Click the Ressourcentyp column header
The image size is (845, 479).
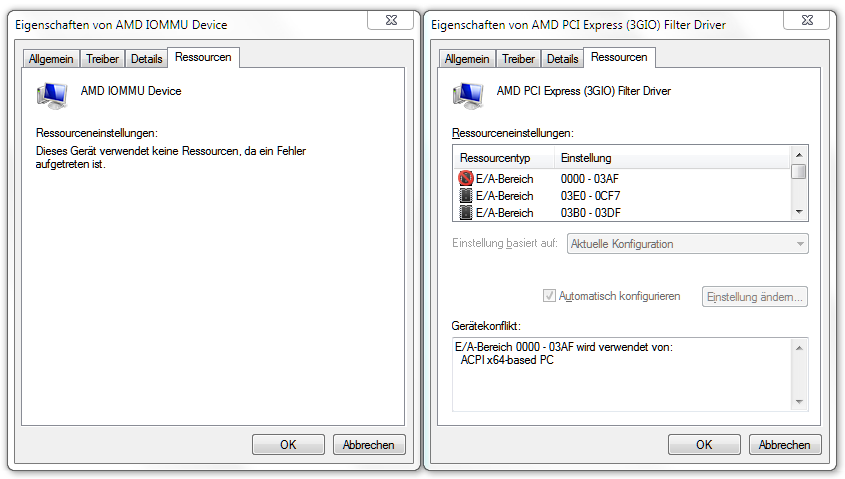coord(504,158)
